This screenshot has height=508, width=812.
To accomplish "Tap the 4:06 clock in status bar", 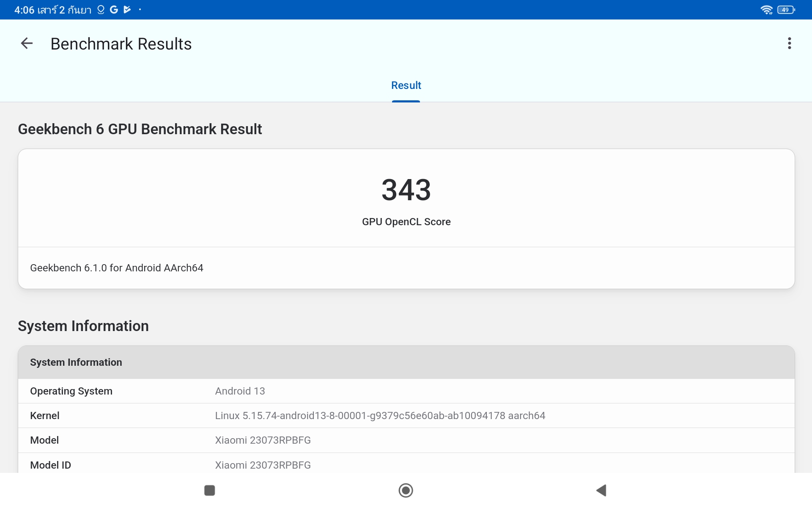I will pyautogui.click(x=24, y=10).
